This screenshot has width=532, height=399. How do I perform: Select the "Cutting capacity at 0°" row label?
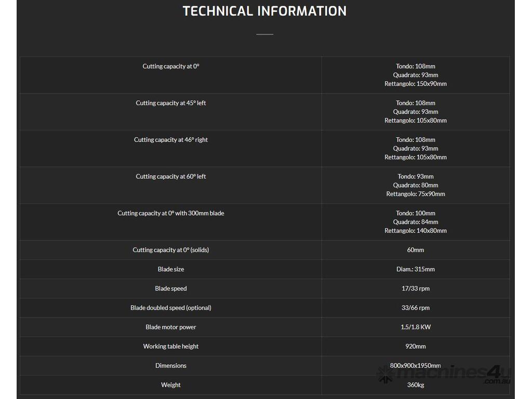click(171, 66)
